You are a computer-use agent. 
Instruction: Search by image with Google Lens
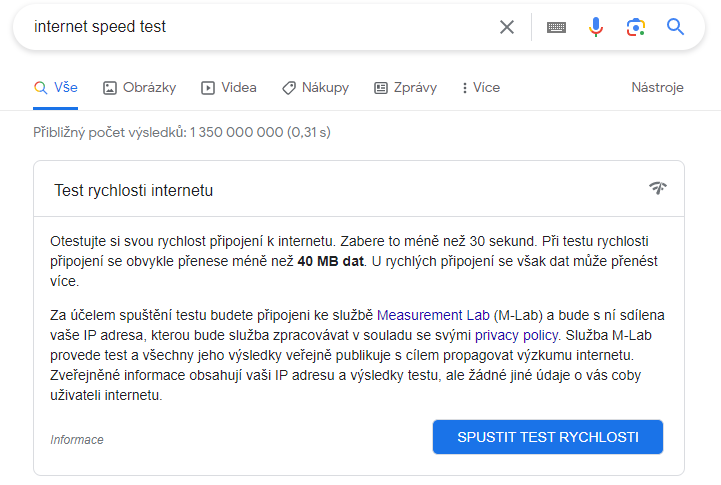[x=636, y=27]
